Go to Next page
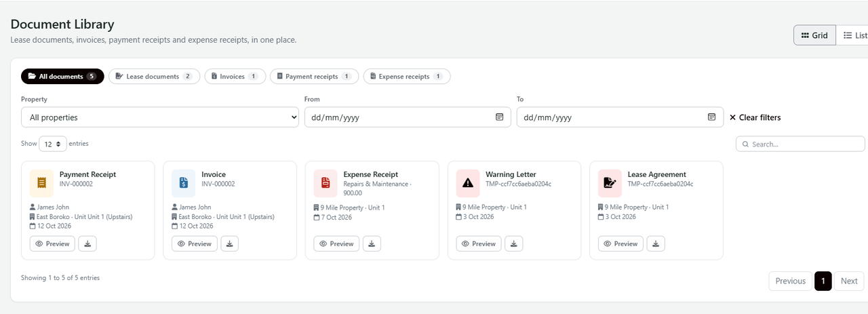The image size is (868, 314). [x=849, y=281]
